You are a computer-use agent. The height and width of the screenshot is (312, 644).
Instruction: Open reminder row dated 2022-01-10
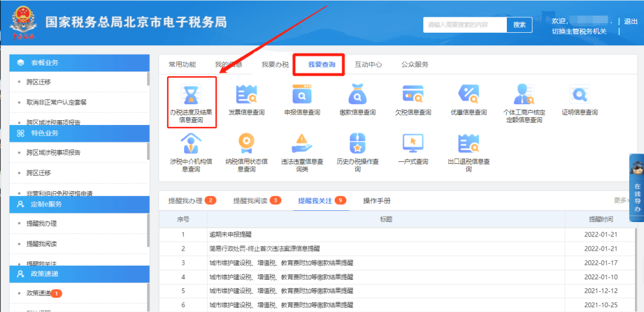pos(397,277)
